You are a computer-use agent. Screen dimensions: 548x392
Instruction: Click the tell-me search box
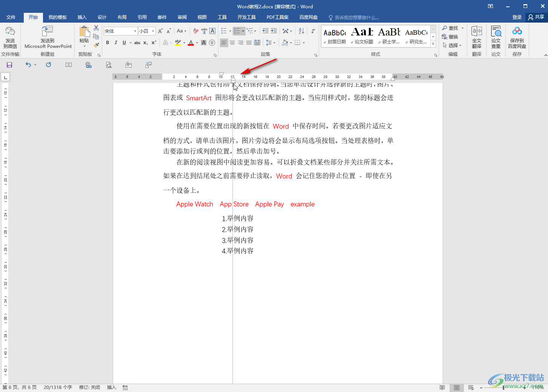pyautogui.click(x=355, y=17)
